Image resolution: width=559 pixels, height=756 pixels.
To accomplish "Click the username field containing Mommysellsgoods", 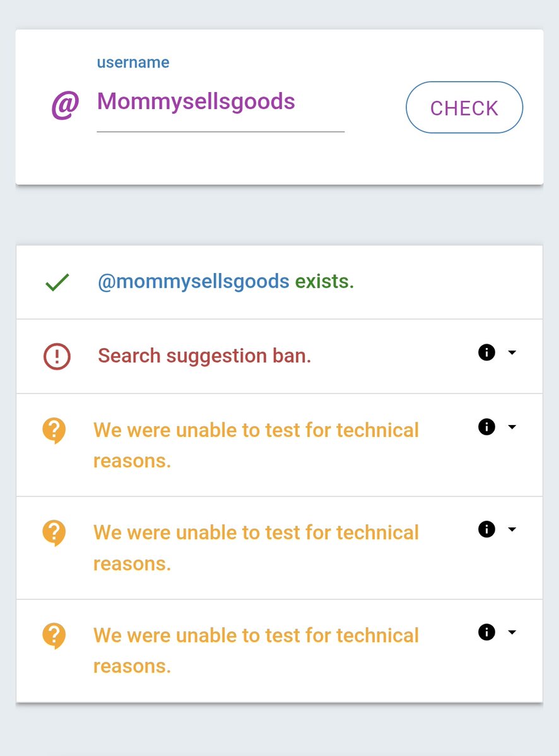I will pos(220,102).
